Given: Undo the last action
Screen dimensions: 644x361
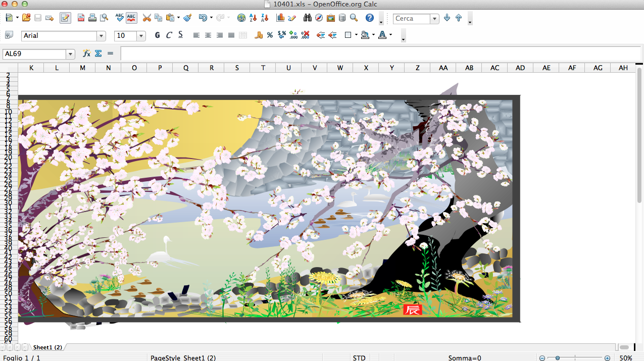Looking at the screenshot, I should (x=203, y=18).
